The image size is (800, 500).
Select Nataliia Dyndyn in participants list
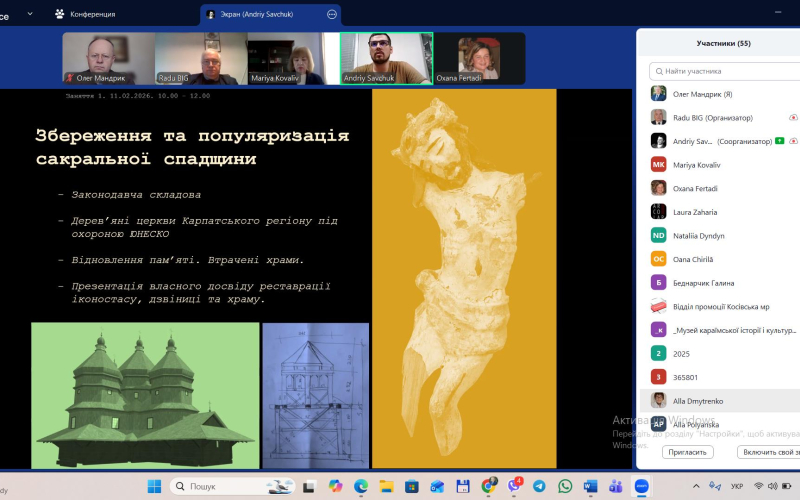pos(720,236)
